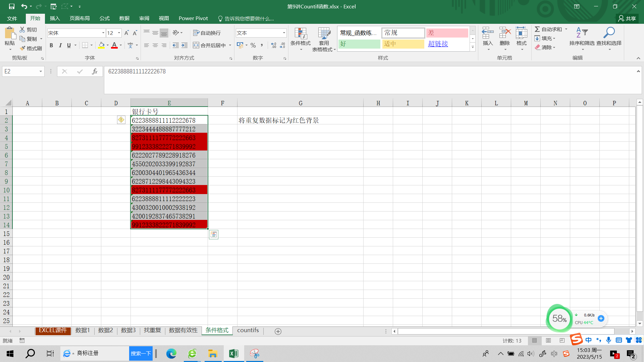Open the 公式 ribbon tab
The image size is (644, 362).
click(104, 18)
